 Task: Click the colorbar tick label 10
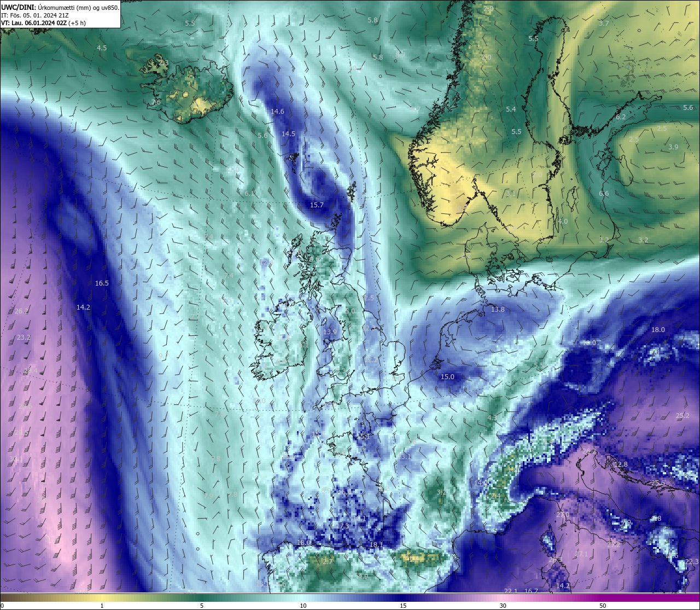(x=302, y=605)
